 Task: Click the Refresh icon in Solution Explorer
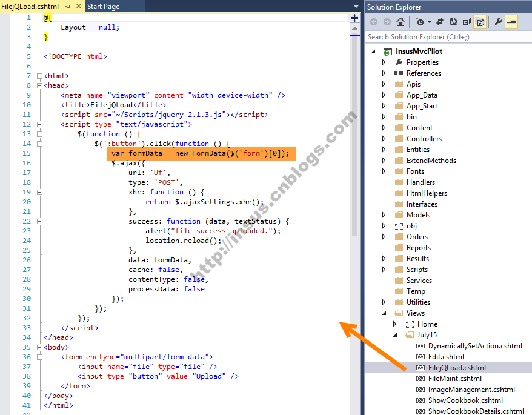[x=453, y=22]
